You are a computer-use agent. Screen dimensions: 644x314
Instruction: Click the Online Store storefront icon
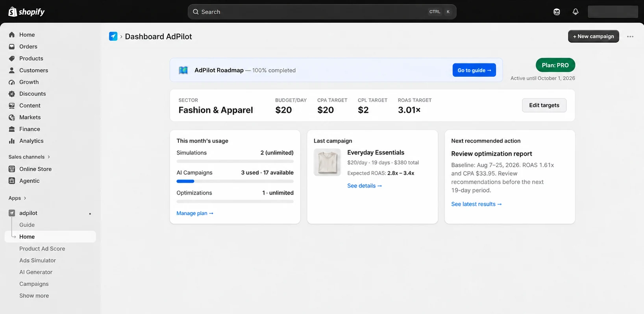[12, 169]
